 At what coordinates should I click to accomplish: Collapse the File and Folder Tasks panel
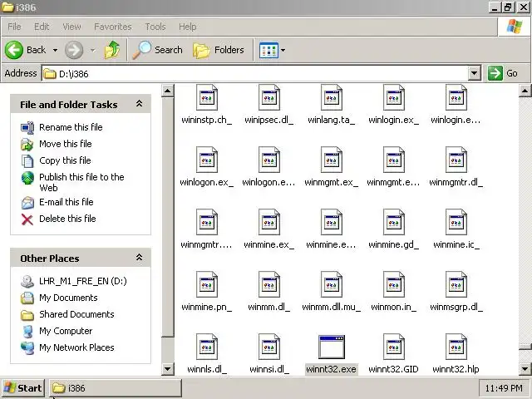pyautogui.click(x=139, y=104)
